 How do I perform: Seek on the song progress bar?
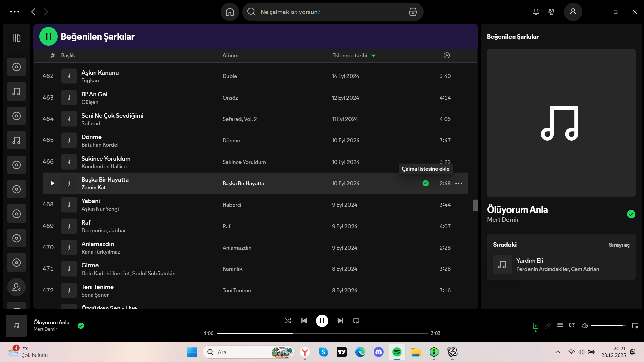[x=322, y=334]
